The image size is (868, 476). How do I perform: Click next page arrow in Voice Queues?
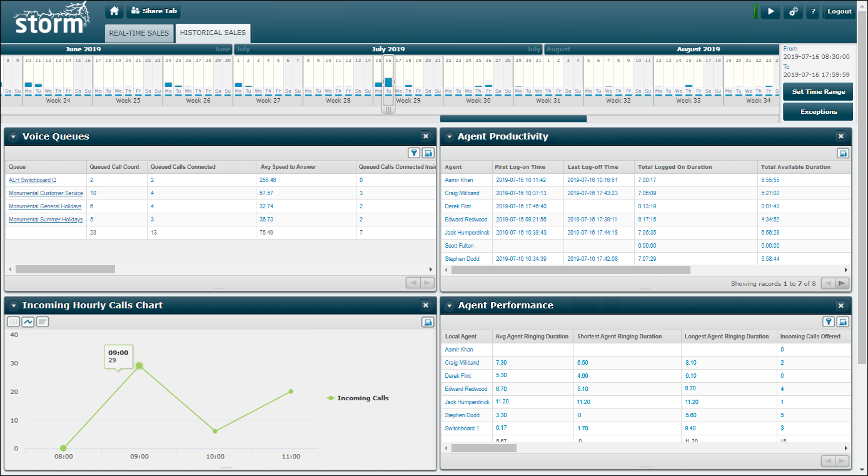[x=427, y=283]
